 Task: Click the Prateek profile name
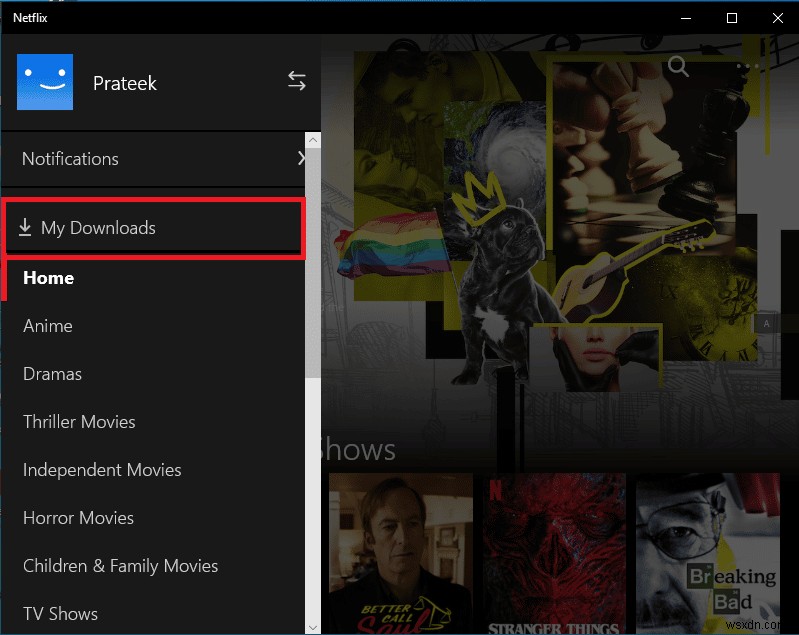[125, 83]
